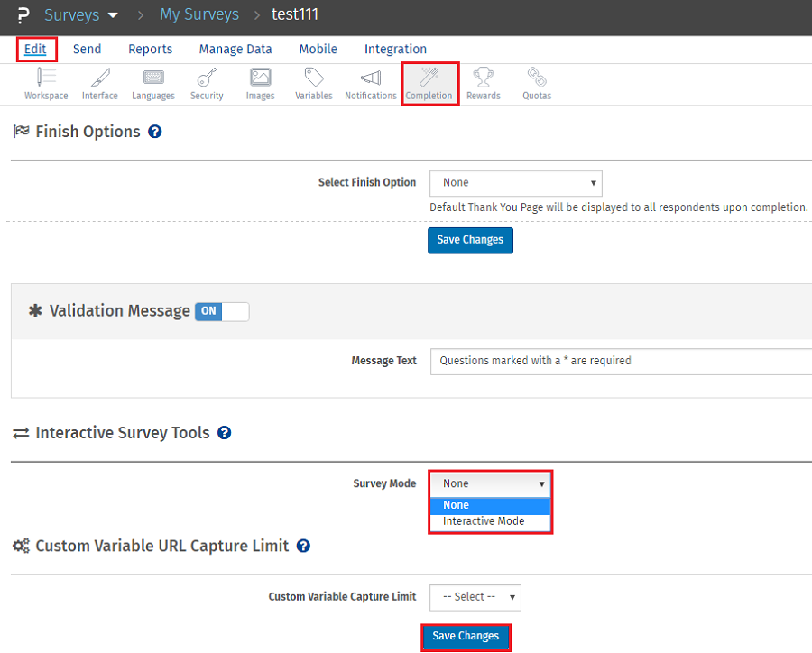
Task: Open the Security key icon
Action: point(207,84)
